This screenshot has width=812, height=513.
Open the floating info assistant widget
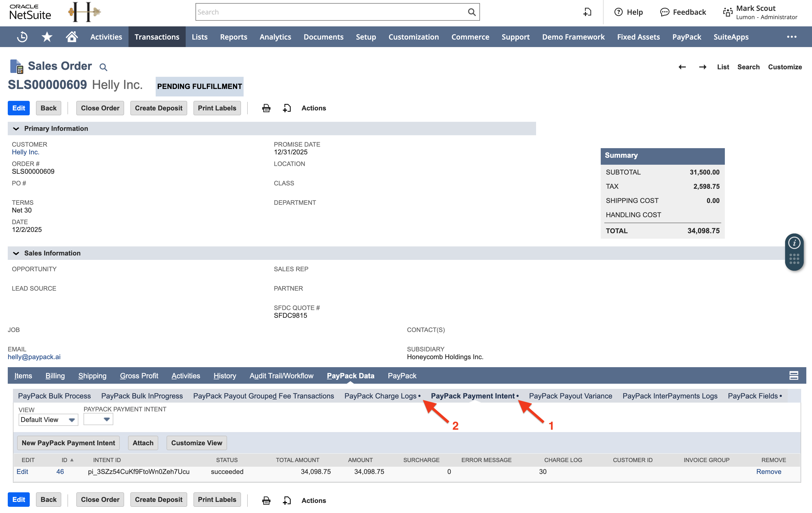(794, 243)
